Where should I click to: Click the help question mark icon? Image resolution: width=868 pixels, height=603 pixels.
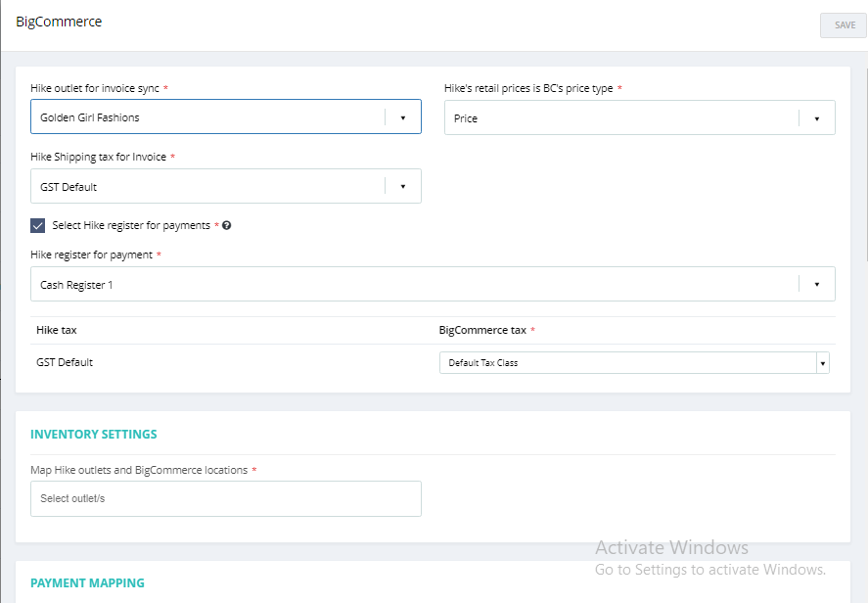click(226, 225)
